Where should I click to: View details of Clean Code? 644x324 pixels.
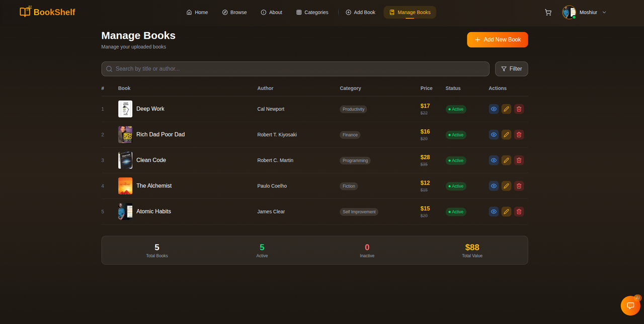click(494, 160)
